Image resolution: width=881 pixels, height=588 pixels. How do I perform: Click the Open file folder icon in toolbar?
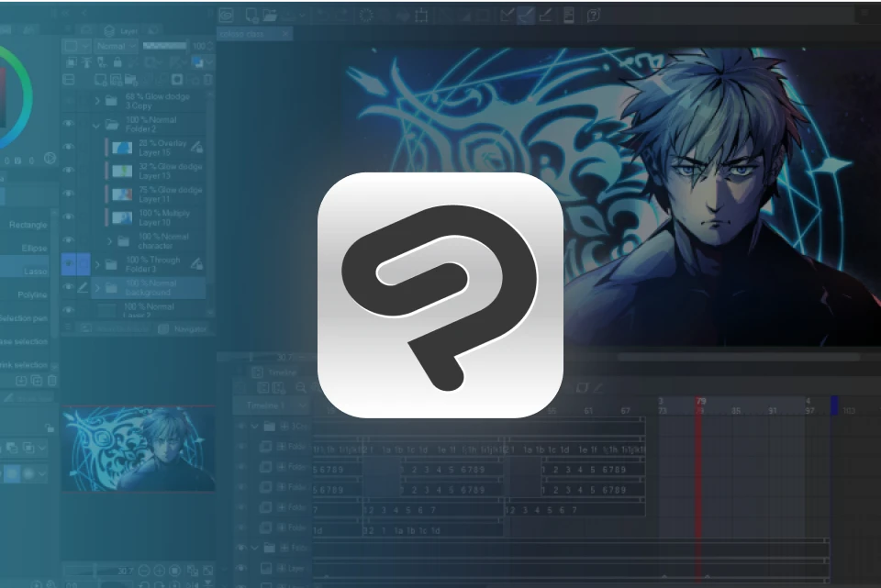click(270, 16)
